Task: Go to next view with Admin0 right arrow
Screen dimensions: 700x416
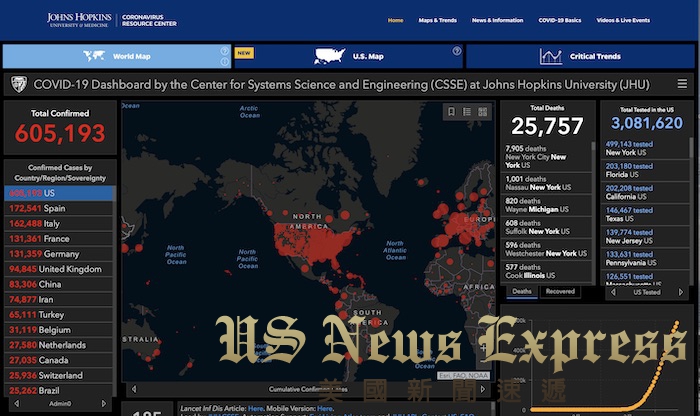Action: [x=104, y=404]
